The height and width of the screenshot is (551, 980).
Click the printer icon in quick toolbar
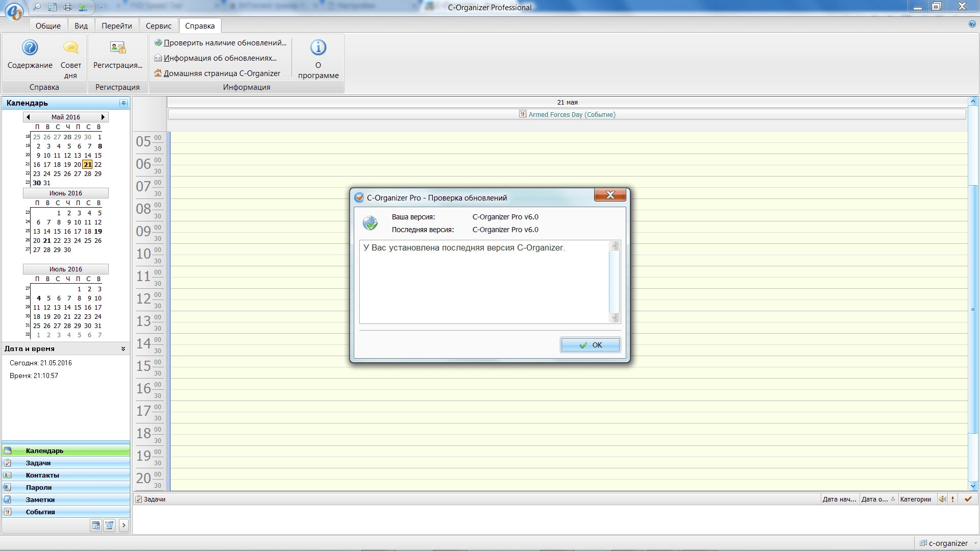[x=68, y=7]
